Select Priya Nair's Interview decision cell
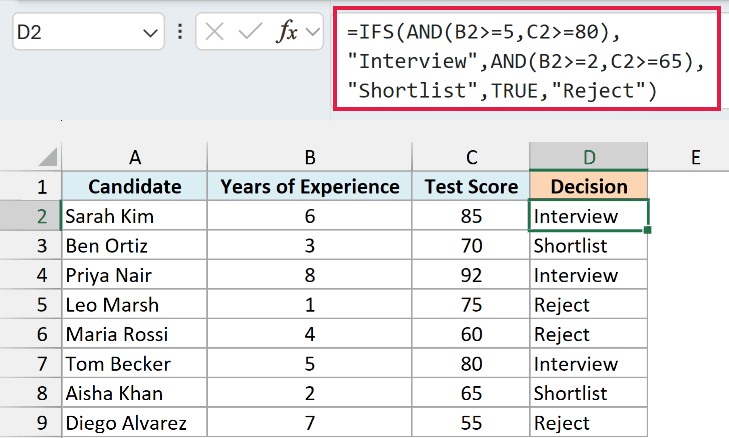 coord(589,275)
